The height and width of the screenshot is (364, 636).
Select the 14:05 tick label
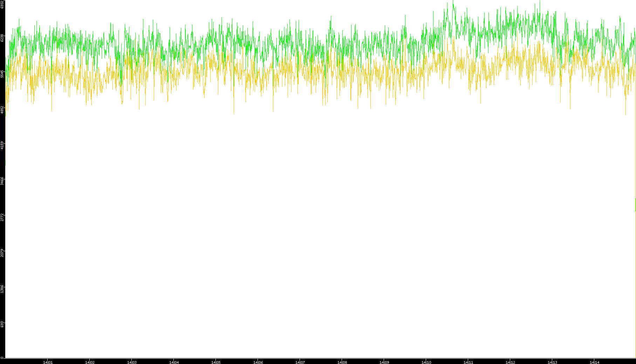216,362
